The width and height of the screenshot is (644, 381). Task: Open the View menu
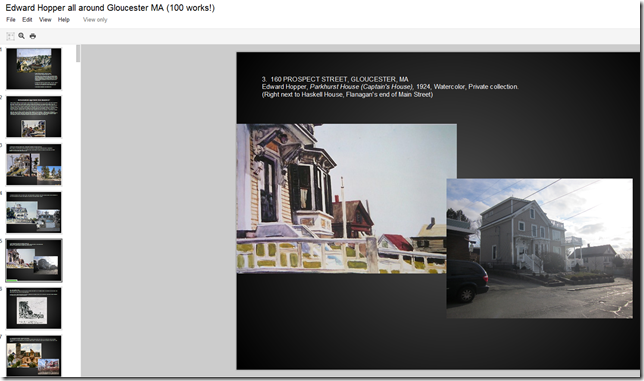click(x=45, y=19)
